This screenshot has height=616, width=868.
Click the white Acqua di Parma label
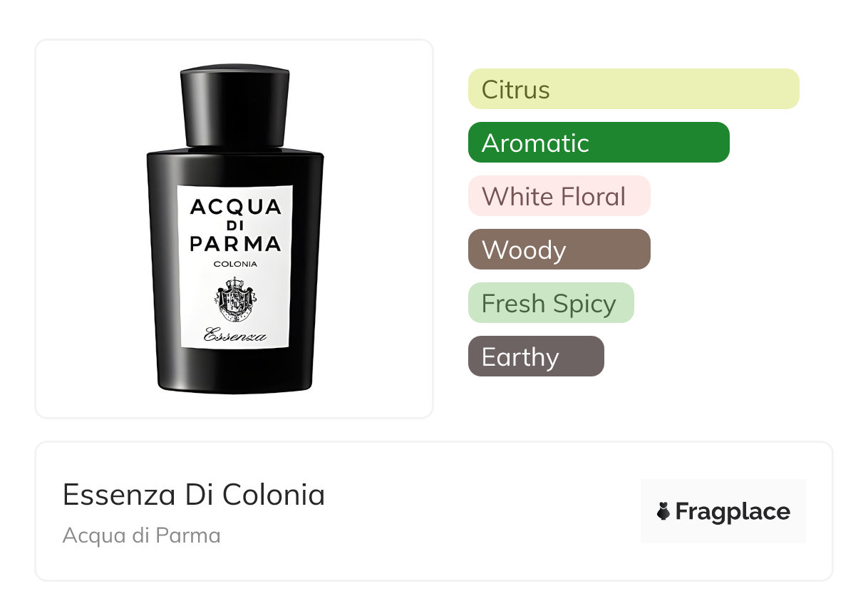pyautogui.click(x=235, y=267)
